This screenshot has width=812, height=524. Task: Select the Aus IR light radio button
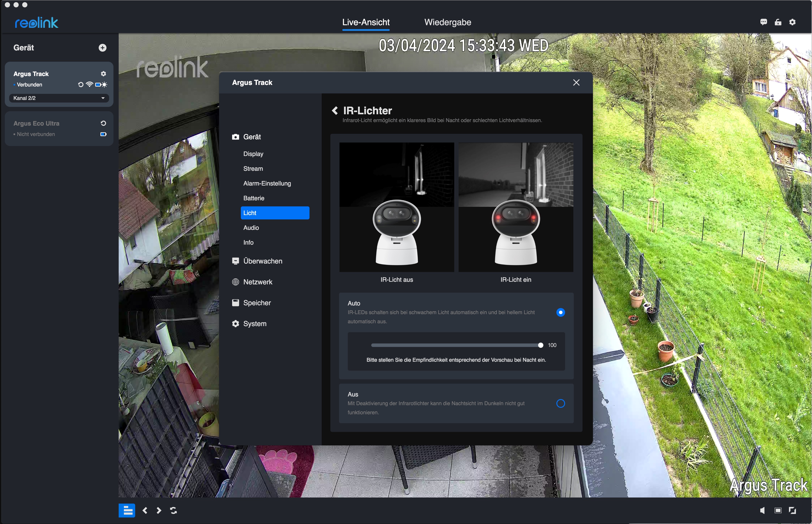tap(561, 404)
